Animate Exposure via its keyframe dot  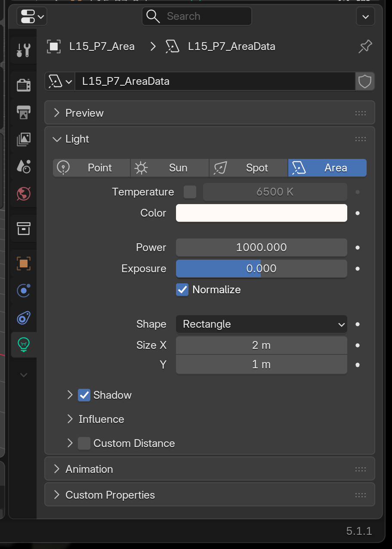coord(358,269)
